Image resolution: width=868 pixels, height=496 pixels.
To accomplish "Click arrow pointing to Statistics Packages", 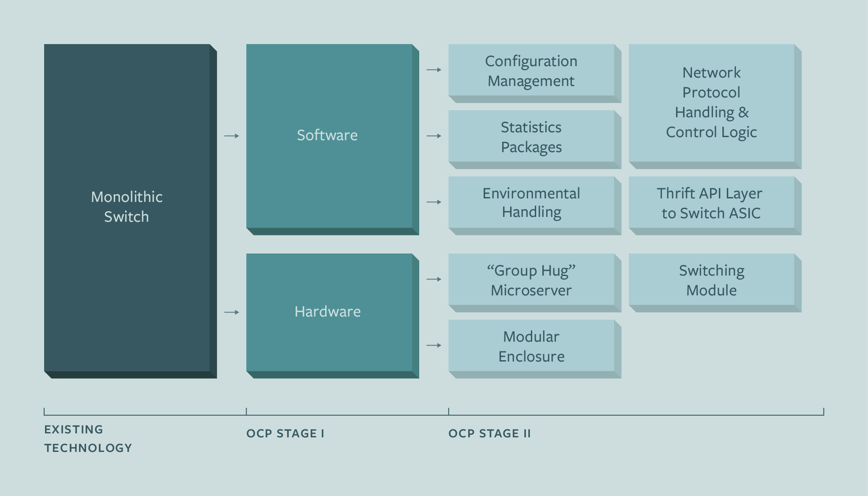I will point(434,136).
